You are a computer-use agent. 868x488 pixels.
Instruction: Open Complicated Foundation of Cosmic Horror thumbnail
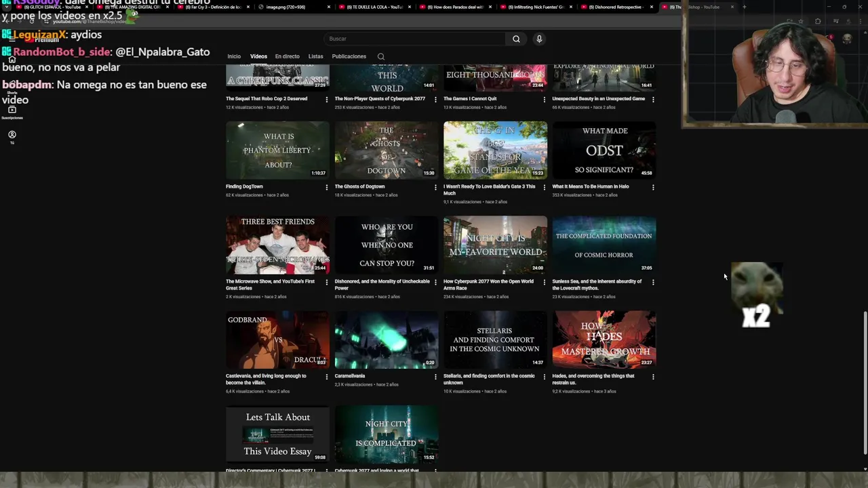point(604,245)
